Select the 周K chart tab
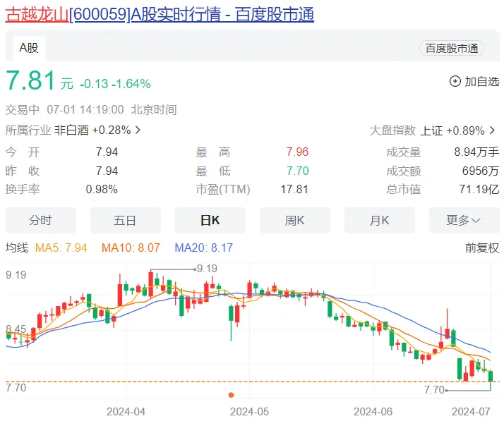504x421 pixels. click(x=295, y=220)
